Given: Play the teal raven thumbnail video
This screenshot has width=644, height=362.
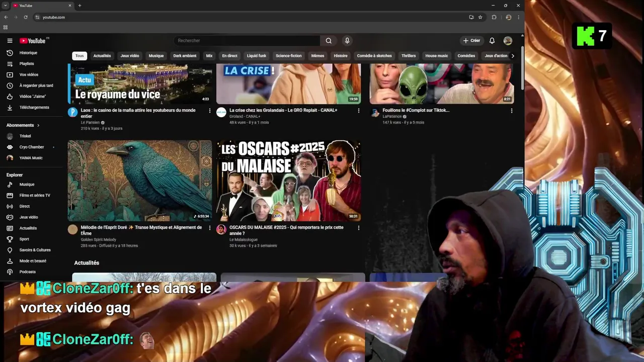Looking at the screenshot, I should [140, 180].
